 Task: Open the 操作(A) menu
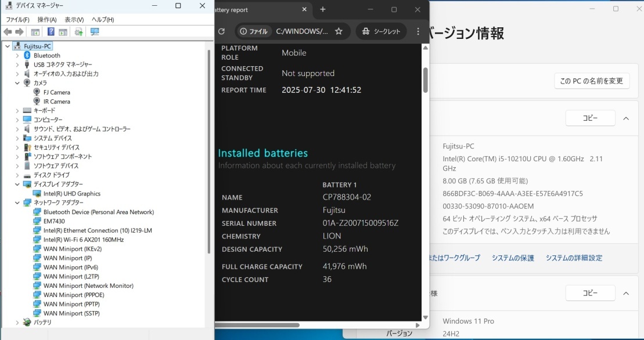click(x=47, y=20)
